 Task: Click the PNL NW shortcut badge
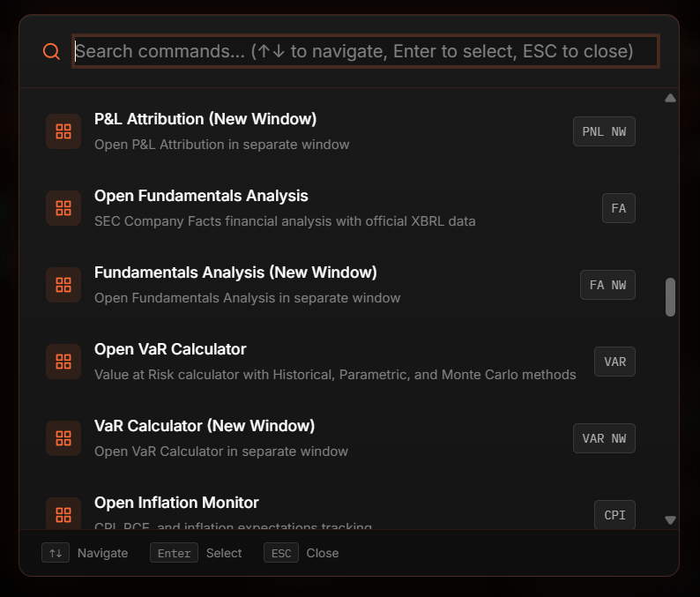[604, 131]
